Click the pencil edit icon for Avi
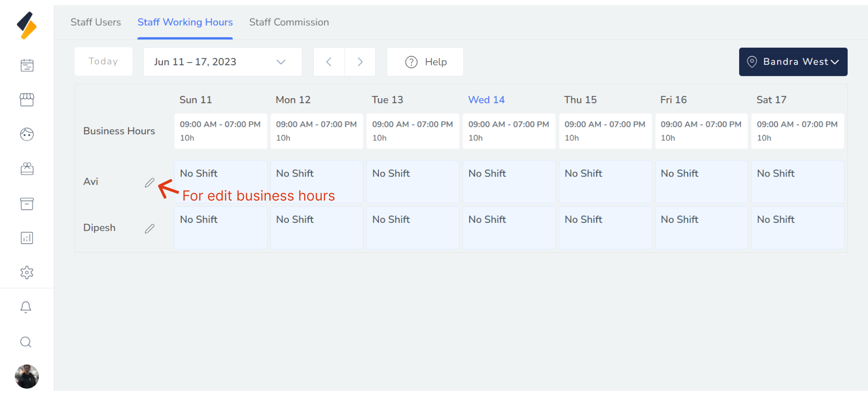Screen dimensions: 868x396 point(149,182)
